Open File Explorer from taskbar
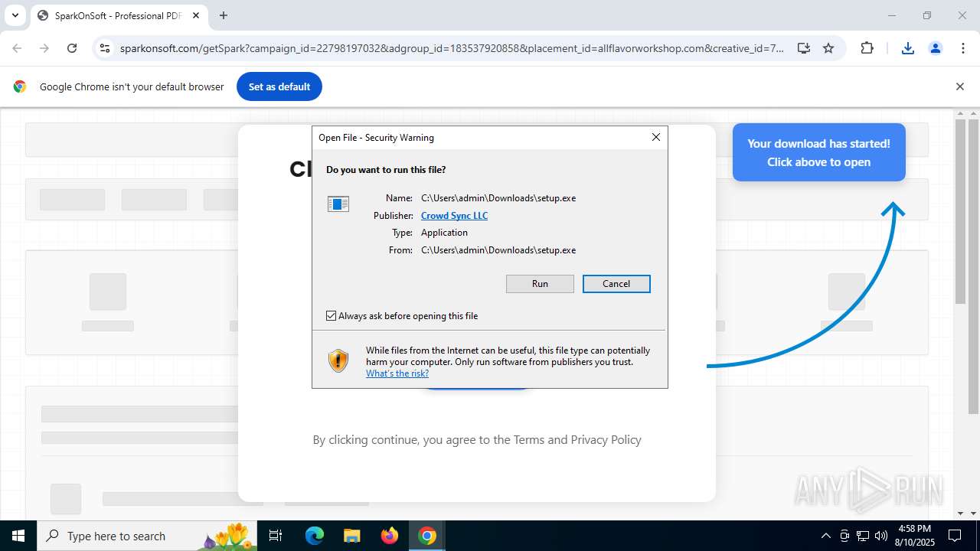The width and height of the screenshot is (980, 551). [x=352, y=536]
